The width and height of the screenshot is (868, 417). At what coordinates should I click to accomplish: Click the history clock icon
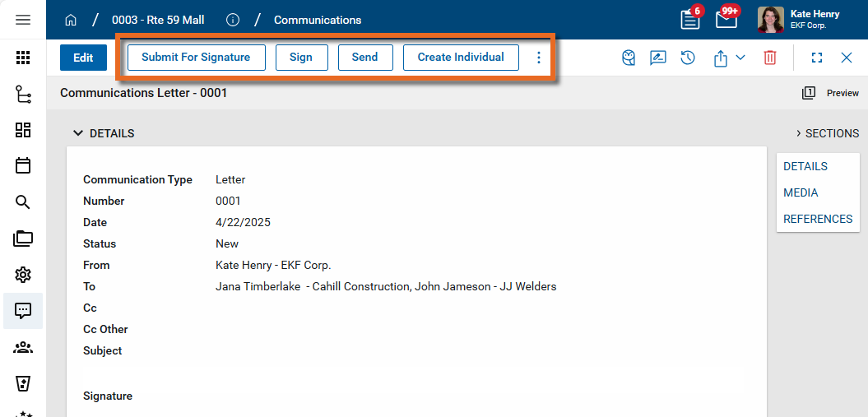point(688,58)
